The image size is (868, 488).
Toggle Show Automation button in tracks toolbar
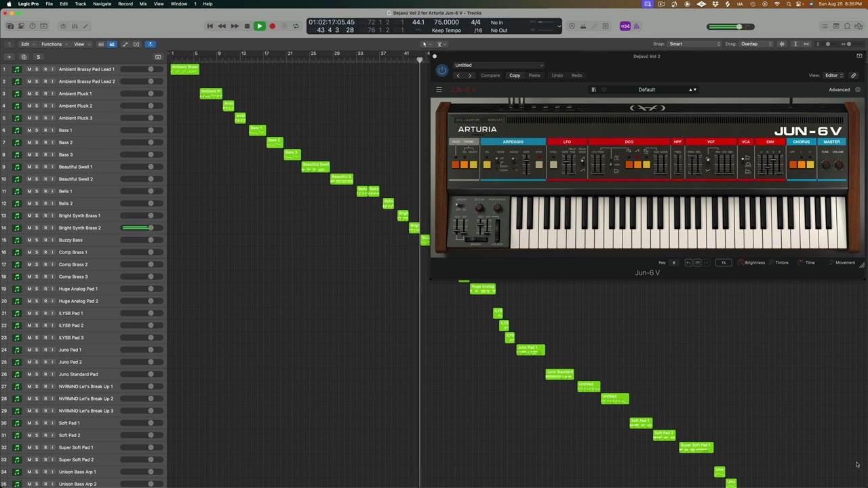[x=125, y=44]
